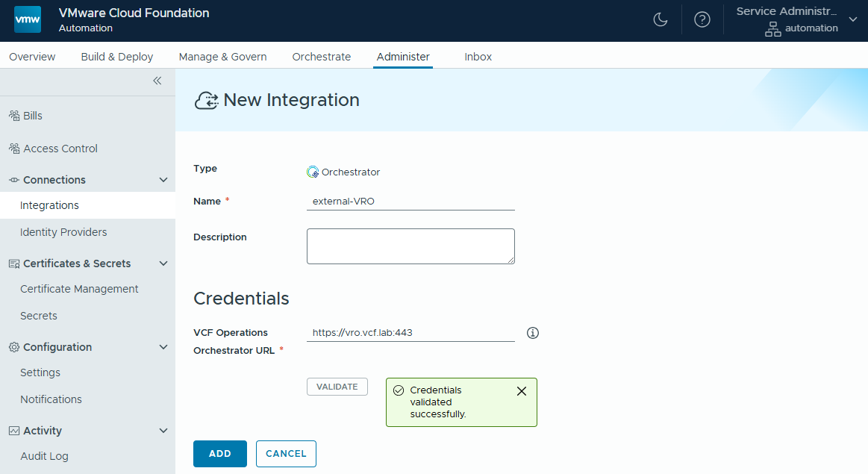Switch to the Build & Deploy tab
The width and height of the screenshot is (868, 474).
[117, 57]
